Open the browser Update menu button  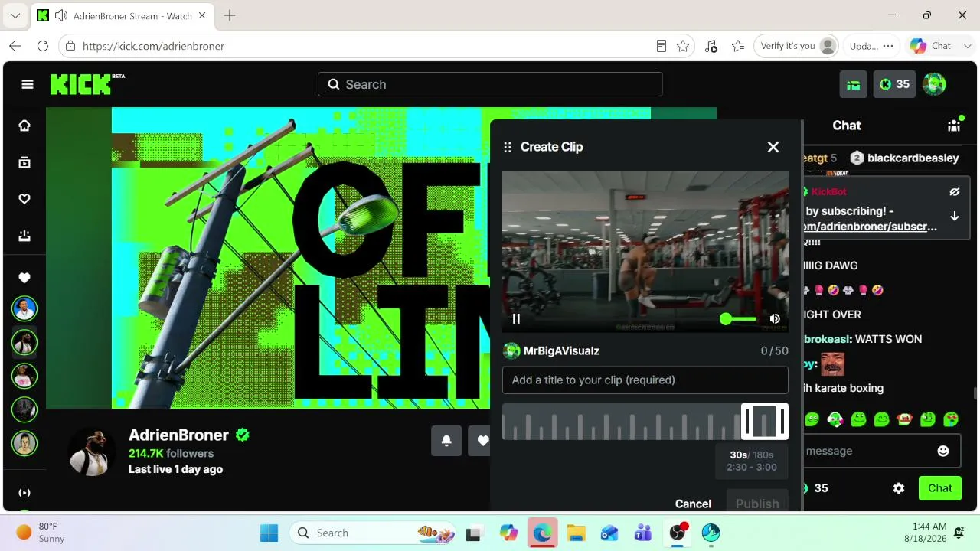(871, 46)
